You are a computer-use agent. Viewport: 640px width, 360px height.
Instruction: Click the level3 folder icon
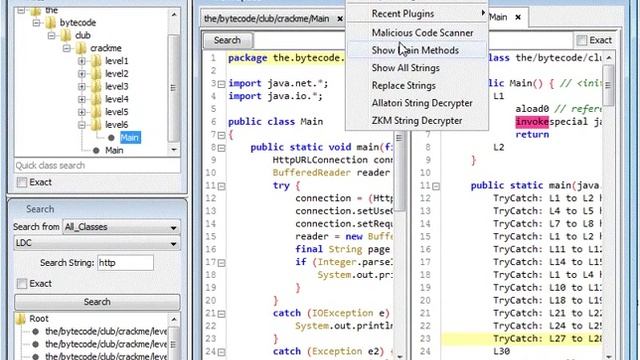(96, 86)
